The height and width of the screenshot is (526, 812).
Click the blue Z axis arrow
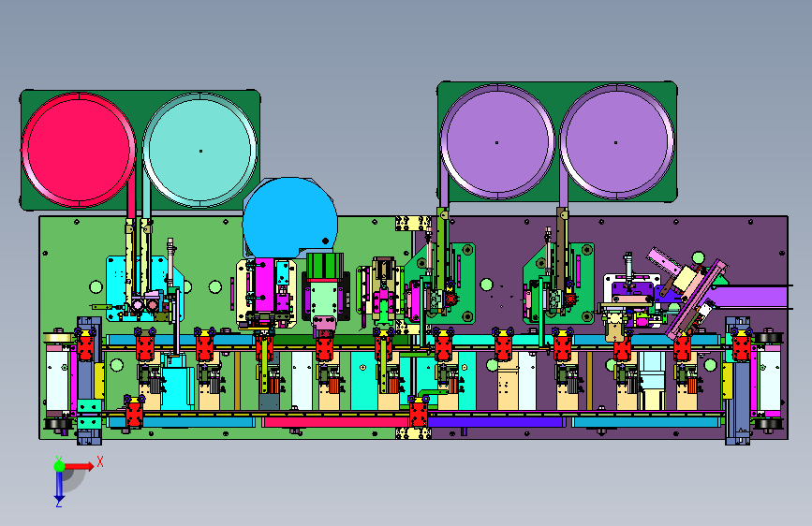coord(59,487)
